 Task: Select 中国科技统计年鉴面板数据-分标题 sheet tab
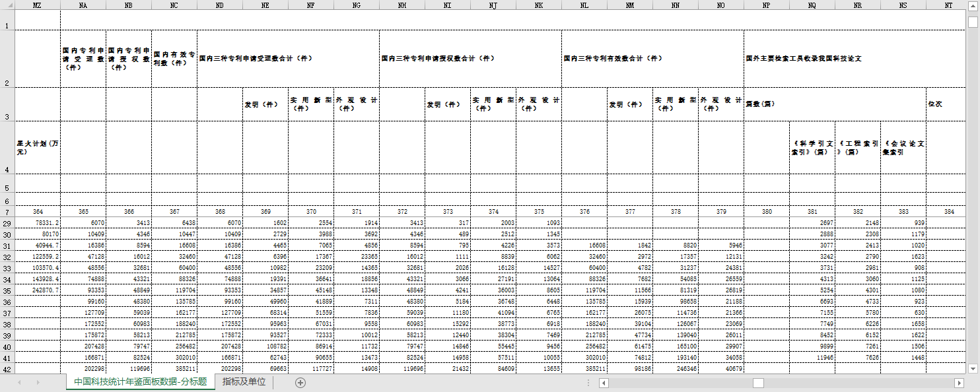140,382
